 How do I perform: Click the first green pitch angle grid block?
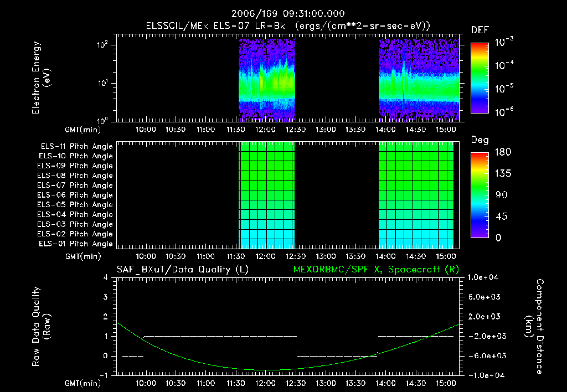[x=267, y=195]
